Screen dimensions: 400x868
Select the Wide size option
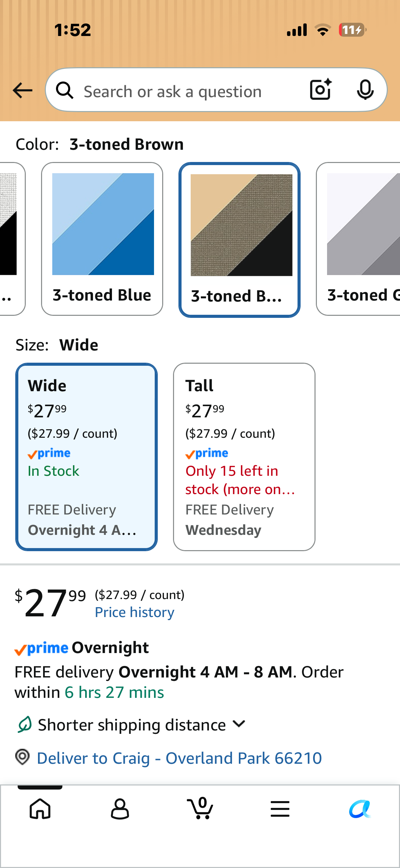tap(87, 457)
